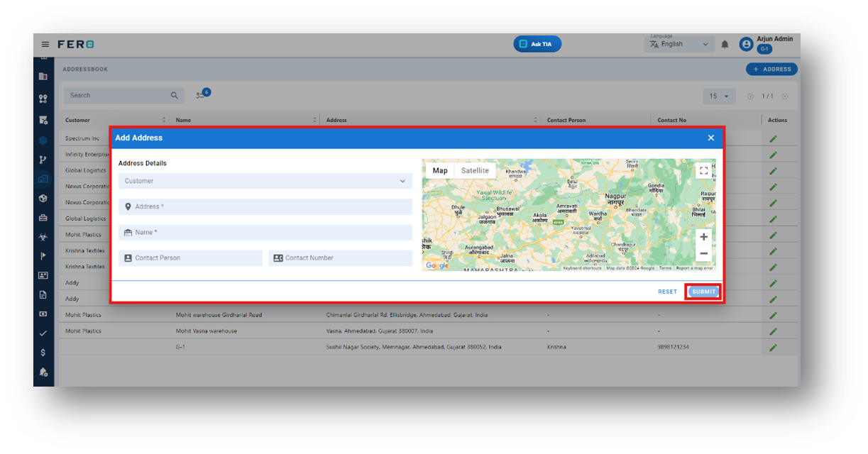Click the Contact Number input field
868x454 pixels.
tap(341, 258)
